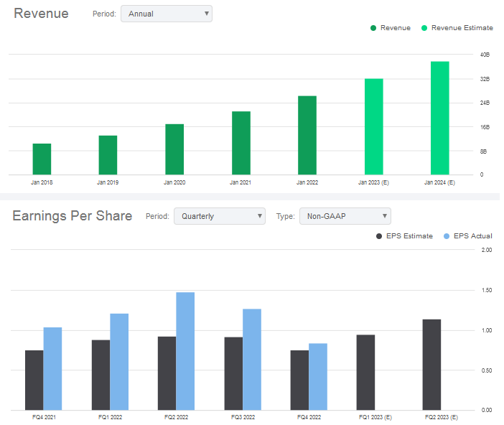Click the Jan 2021 revenue bar
This screenshot has height=425, width=504.
tap(241, 143)
